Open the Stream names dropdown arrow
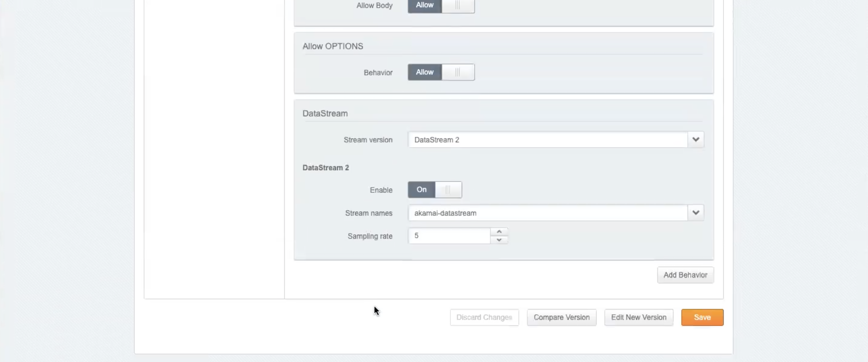The width and height of the screenshot is (868, 362). pos(695,213)
